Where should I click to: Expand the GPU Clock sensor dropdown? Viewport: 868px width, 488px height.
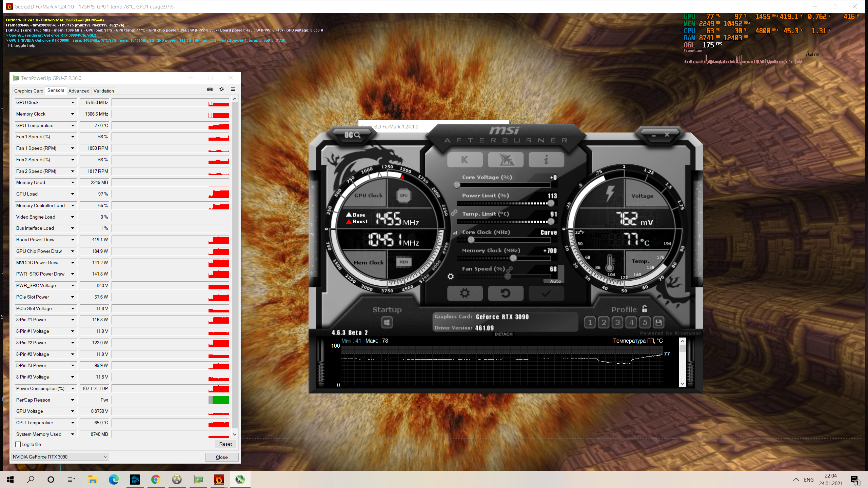(x=73, y=102)
